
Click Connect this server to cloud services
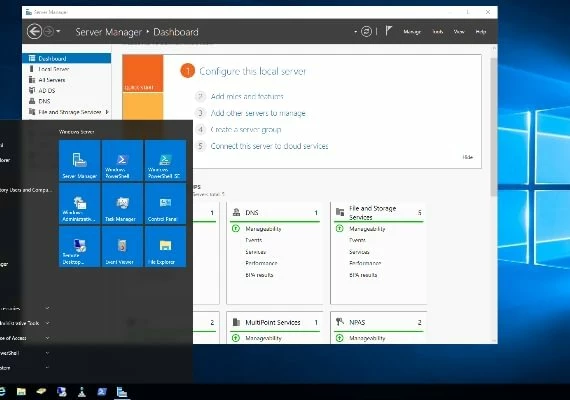(x=269, y=146)
